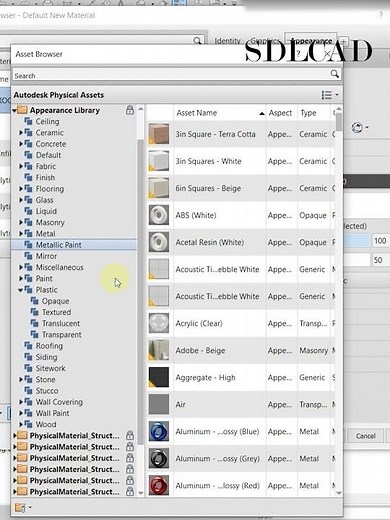
Task: Expand the Stone category
Action: (x=21, y=380)
